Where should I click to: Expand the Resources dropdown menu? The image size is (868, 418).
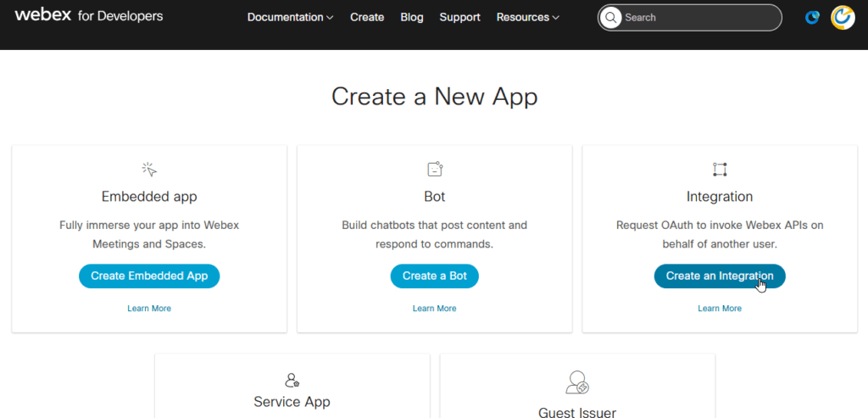[528, 17]
